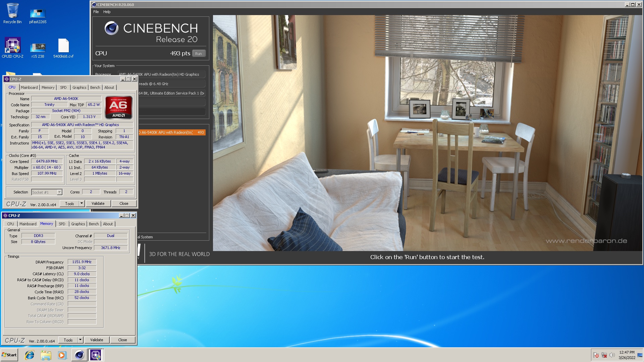Open the Action Center flag in tray
Image resolution: width=644 pixels, height=362 pixels.
[596, 355]
